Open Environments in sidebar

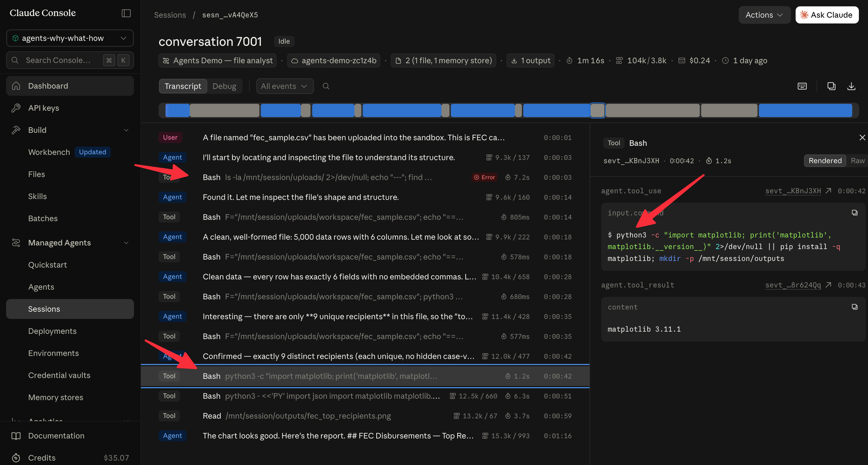(53, 353)
